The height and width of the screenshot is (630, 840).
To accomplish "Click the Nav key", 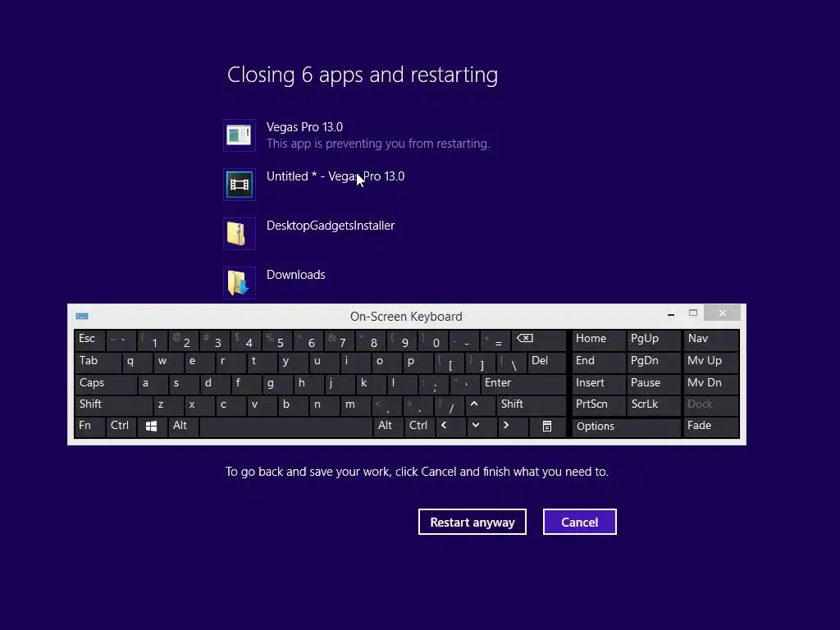I will tap(711, 340).
